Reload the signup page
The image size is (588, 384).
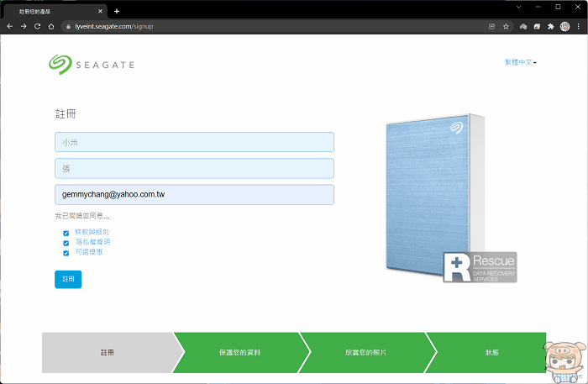click(x=38, y=26)
